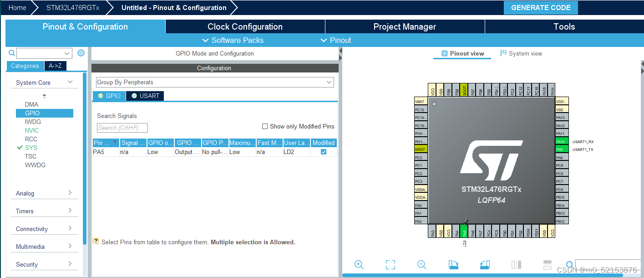Image resolution: width=644 pixels, height=278 pixels.
Task: Toggle horizontal split view icon
Action: pos(548,265)
